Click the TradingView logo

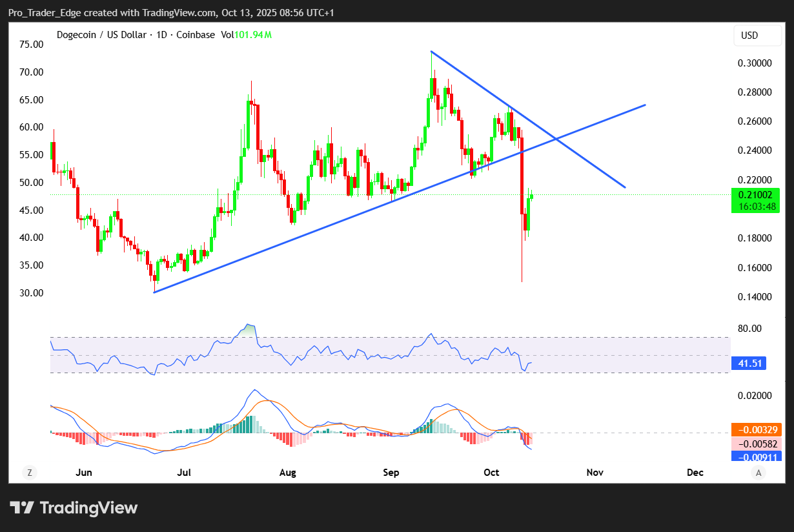(x=74, y=508)
